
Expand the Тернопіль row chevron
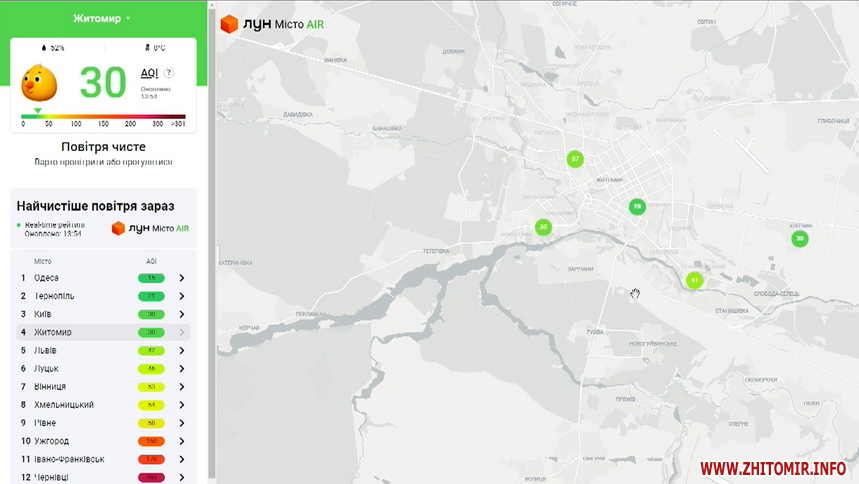182,296
